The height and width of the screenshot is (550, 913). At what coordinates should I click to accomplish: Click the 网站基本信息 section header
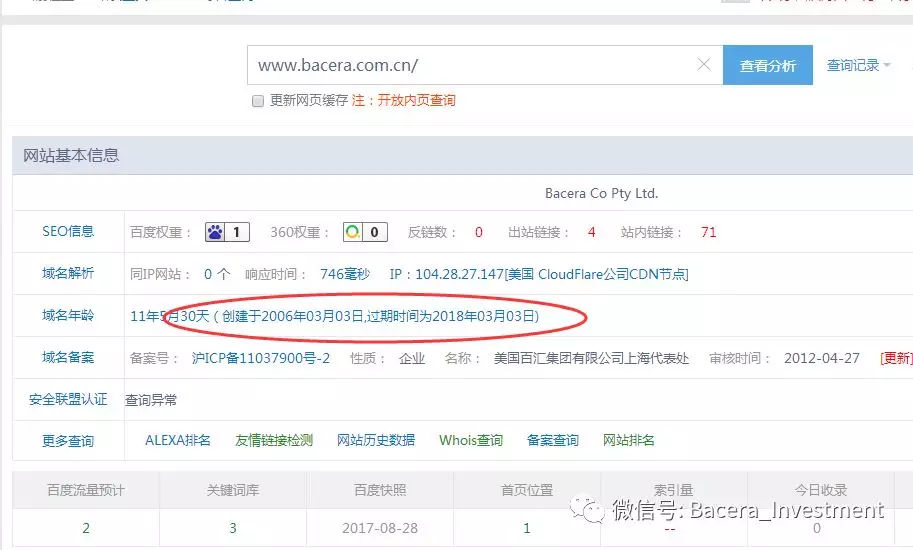pyautogui.click(x=71, y=155)
